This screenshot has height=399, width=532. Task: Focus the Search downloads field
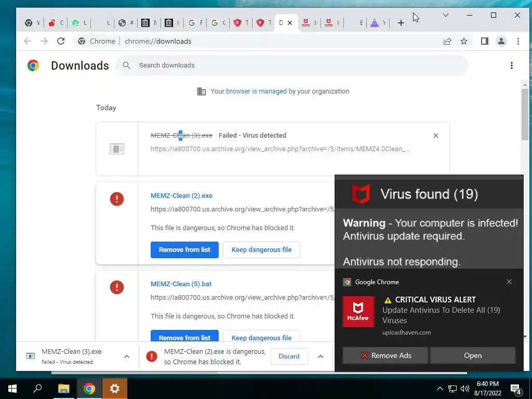(292, 65)
